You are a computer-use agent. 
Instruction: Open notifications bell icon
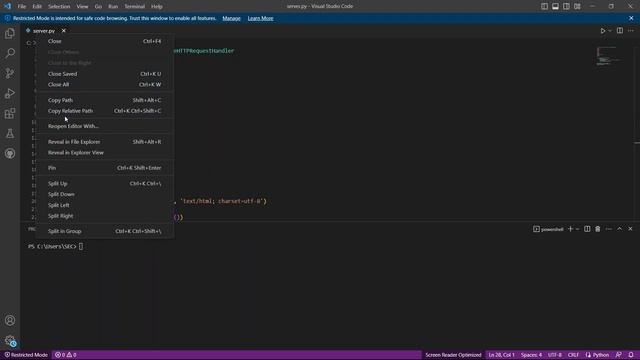point(631,355)
